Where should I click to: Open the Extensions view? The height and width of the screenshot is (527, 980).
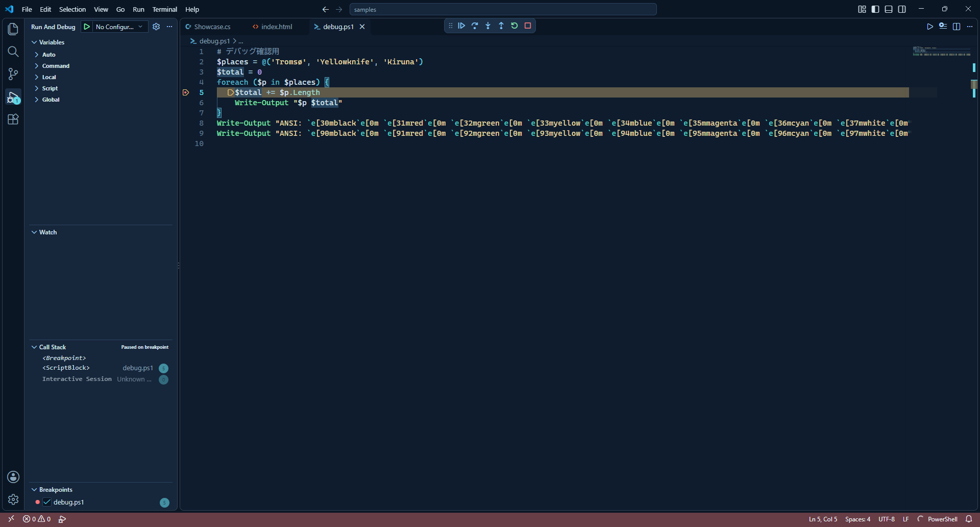click(13, 119)
